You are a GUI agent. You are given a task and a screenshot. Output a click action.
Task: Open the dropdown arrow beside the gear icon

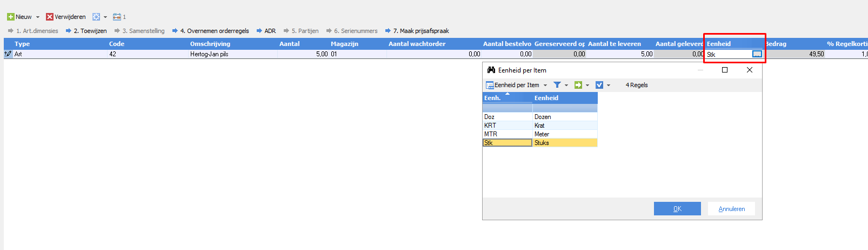click(105, 17)
